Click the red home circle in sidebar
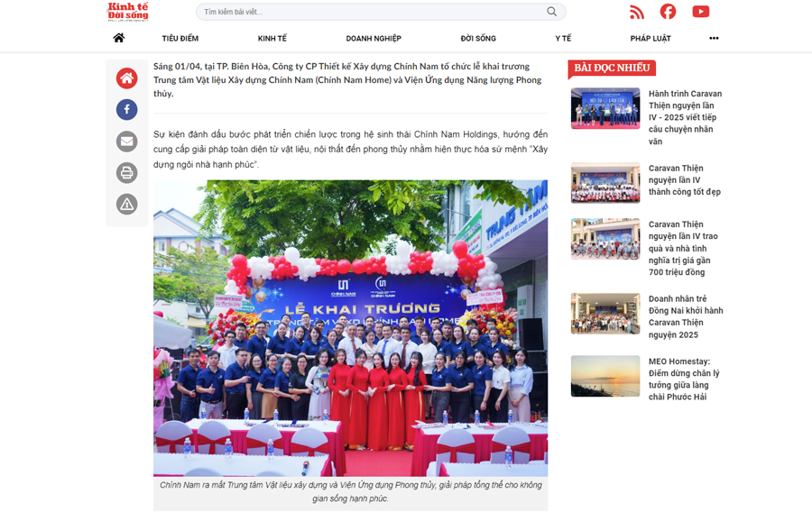Screen dimensions: 812x512 pos(127,78)
